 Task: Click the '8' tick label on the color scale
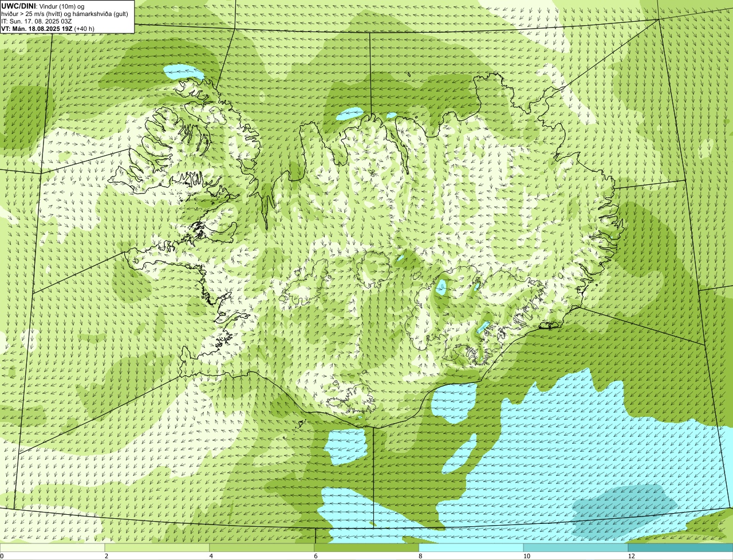pyautogui.click(x=420, y=556)
